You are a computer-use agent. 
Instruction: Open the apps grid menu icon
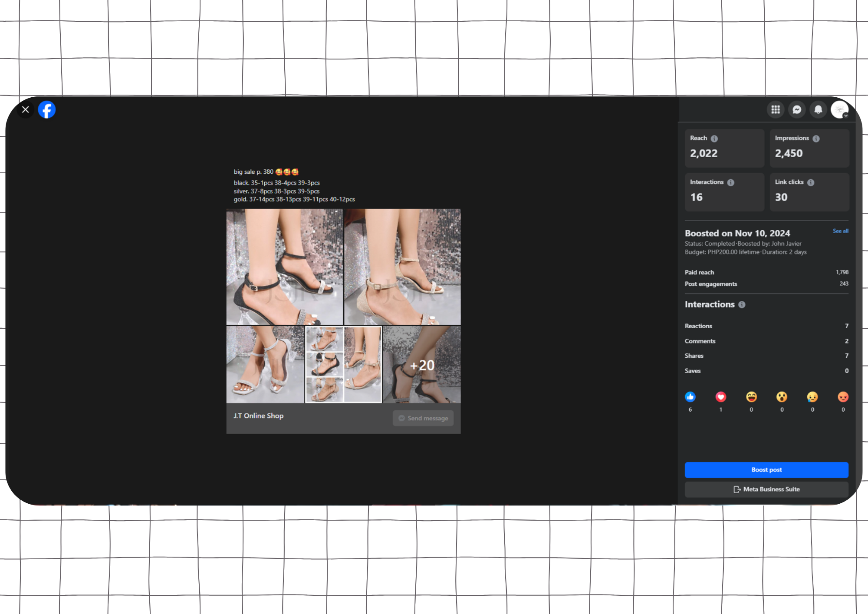click(x=776, y=109)
